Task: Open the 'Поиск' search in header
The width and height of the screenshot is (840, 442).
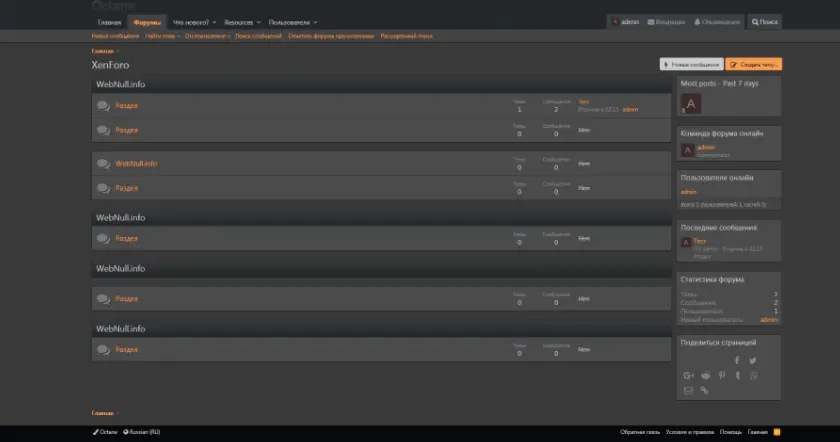Action: [x=765, y=21]
